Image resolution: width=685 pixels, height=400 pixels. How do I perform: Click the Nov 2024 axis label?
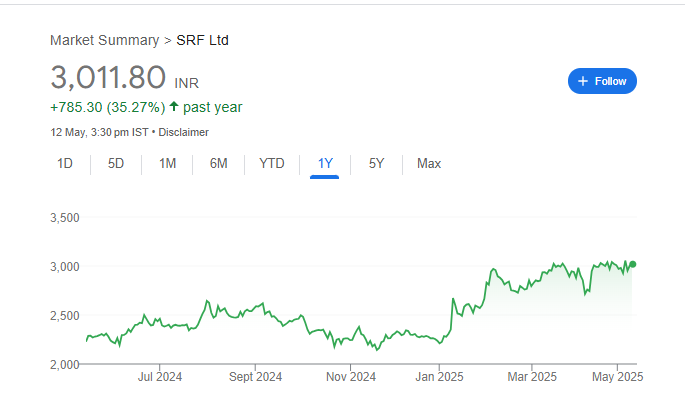pos(351,376)
